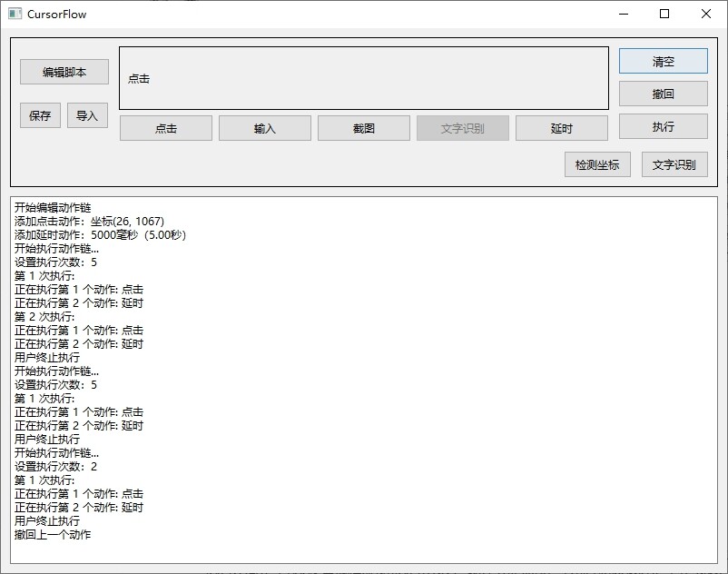
Task: Run the action chain with 执行
Action: point(663,126)
